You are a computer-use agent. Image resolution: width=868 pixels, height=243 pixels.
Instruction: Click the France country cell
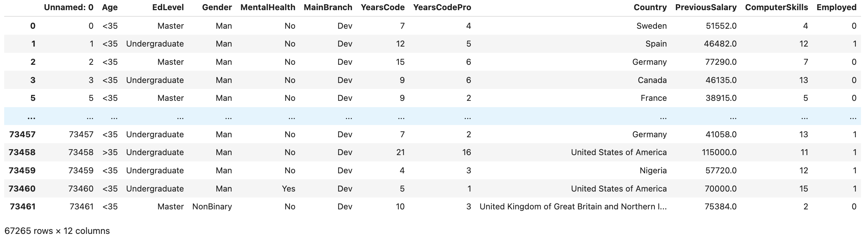pos(653,98)
